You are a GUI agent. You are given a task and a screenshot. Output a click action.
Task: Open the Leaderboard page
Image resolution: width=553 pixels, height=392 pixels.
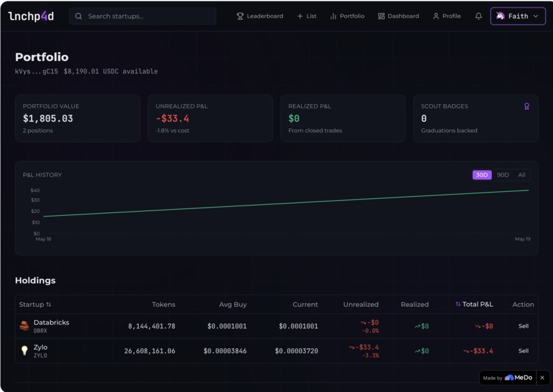pos(260,16)
